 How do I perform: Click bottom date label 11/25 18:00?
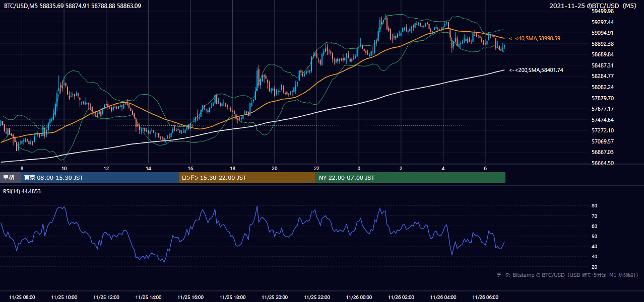pyautogui.click(x=232, y=297)
